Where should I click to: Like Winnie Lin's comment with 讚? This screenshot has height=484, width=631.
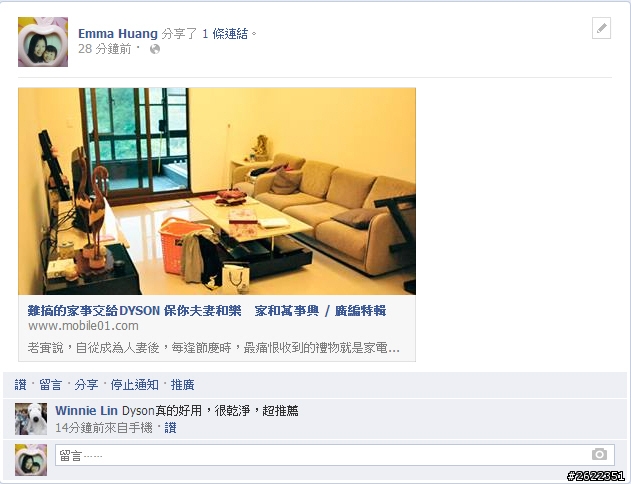tap(170, 428)
